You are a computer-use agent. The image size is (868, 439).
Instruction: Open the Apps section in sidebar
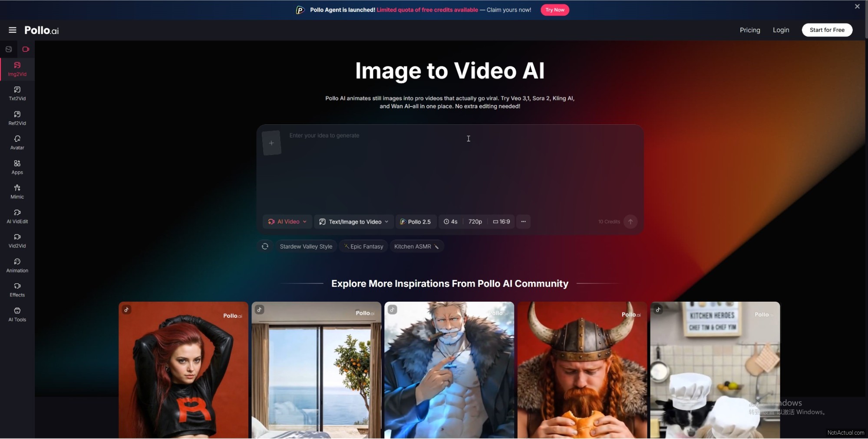(17, 167)
